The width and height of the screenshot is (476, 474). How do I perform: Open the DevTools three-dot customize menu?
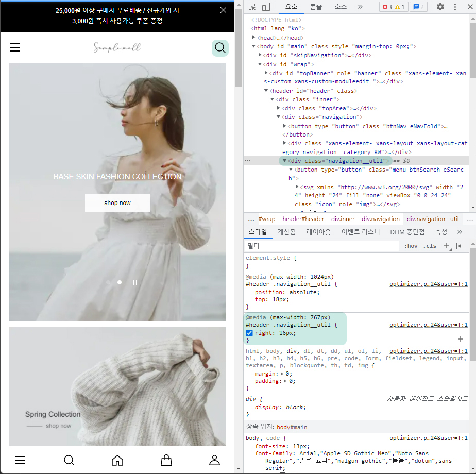[455, 7]
